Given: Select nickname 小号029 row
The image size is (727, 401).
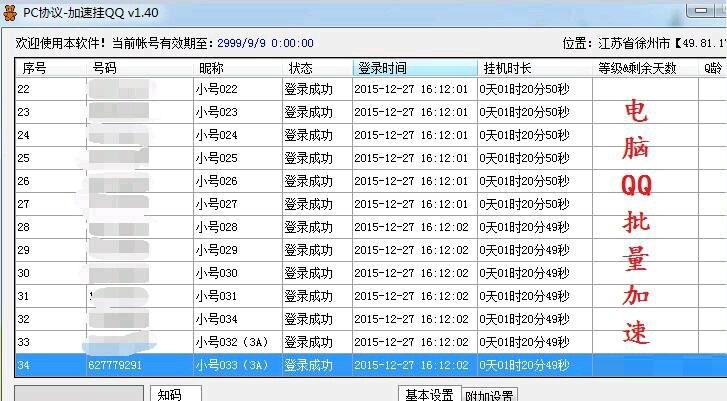Looking at the screenshot, I should click(217, 250).
